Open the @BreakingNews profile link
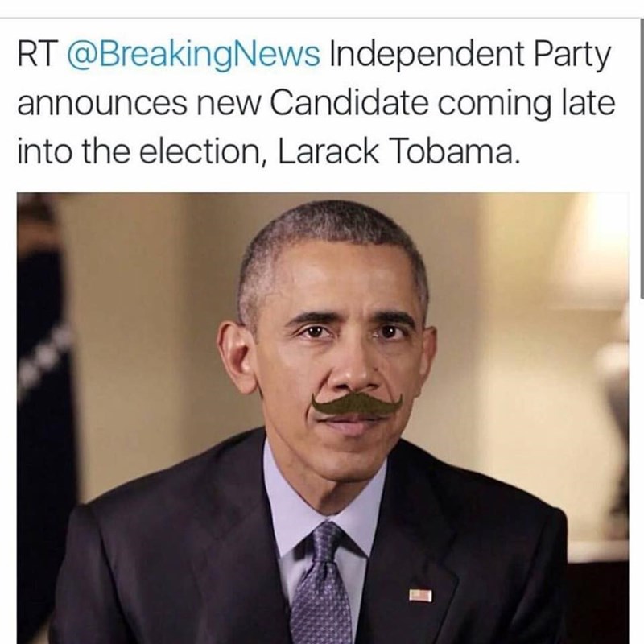The image size is (644, 644). coord(192,55)
